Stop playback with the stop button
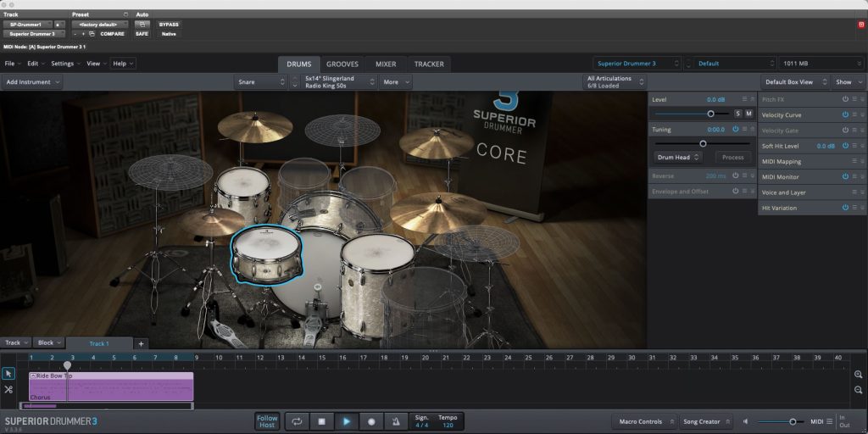This screenshot has height=434, width=868. 321,421
